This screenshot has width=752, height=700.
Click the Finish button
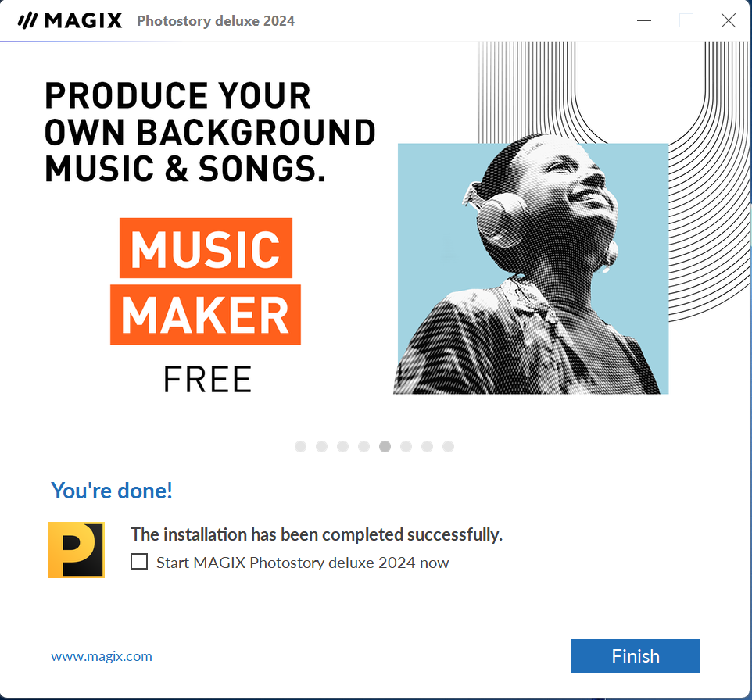[636, 656]
